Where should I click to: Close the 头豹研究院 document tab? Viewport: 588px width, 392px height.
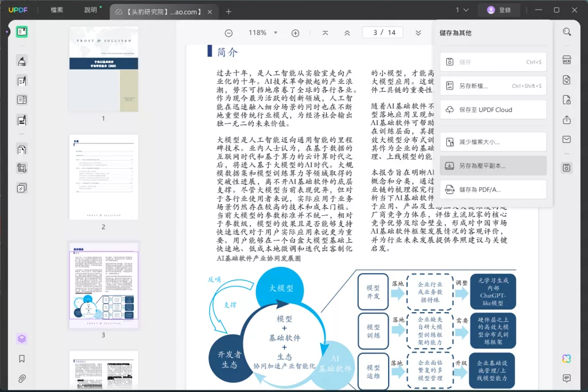click(210, 12)
